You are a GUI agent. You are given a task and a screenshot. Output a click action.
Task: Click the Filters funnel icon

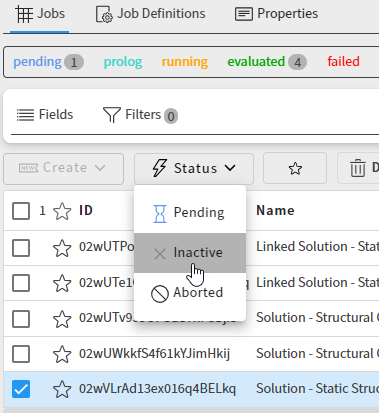(x=111, y=115)
